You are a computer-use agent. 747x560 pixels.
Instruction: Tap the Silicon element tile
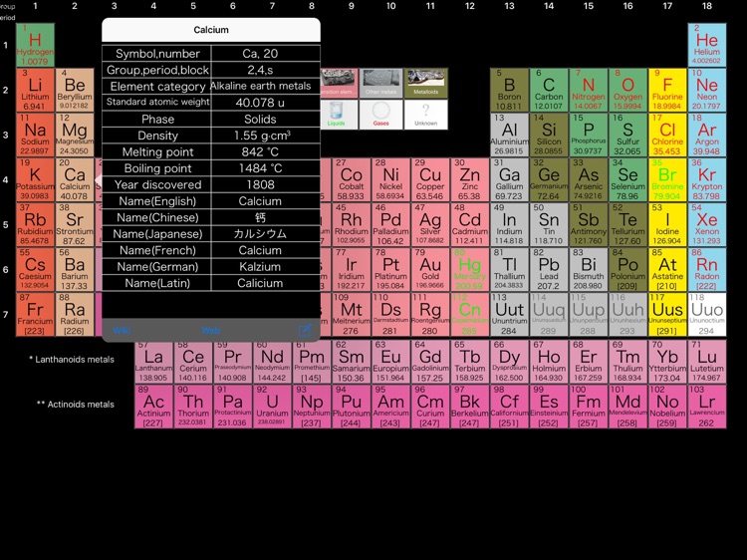549,135
